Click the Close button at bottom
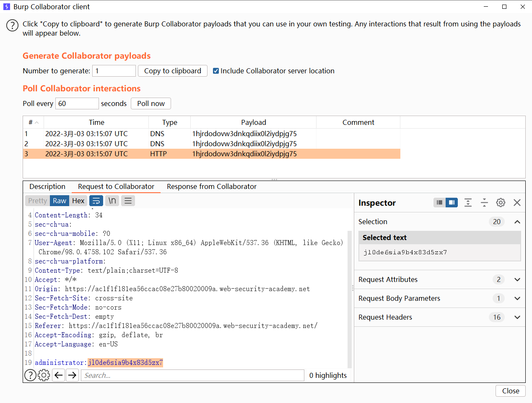Viewport: 532px width, 403px height. pos(511,391)
